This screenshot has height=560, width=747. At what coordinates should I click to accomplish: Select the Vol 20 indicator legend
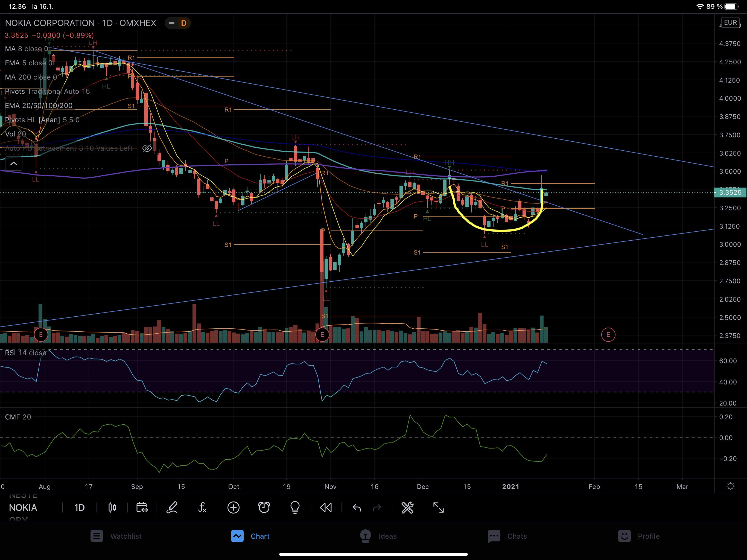pyautogui.click(x=15, y=134)
